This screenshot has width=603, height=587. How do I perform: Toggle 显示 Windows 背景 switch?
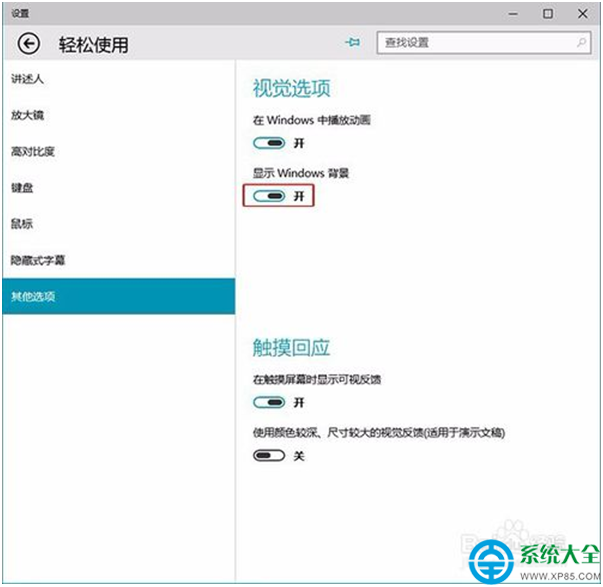click(x=269, y=196)
